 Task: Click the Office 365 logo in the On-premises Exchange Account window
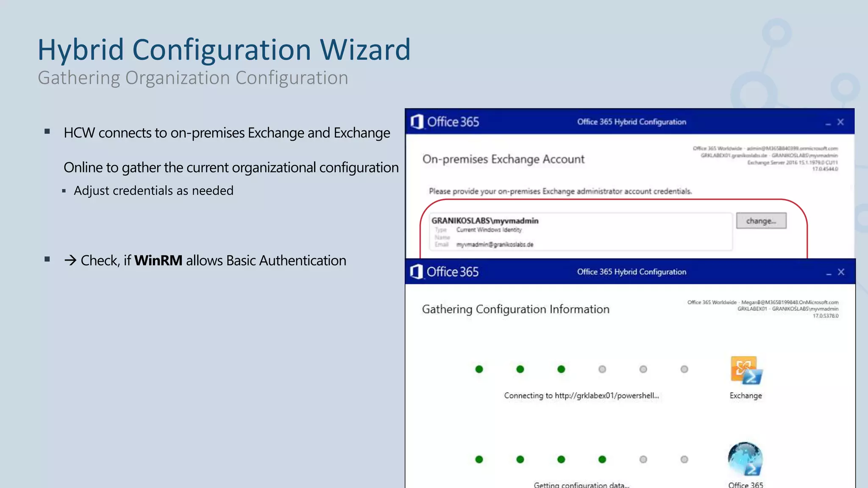445,122
